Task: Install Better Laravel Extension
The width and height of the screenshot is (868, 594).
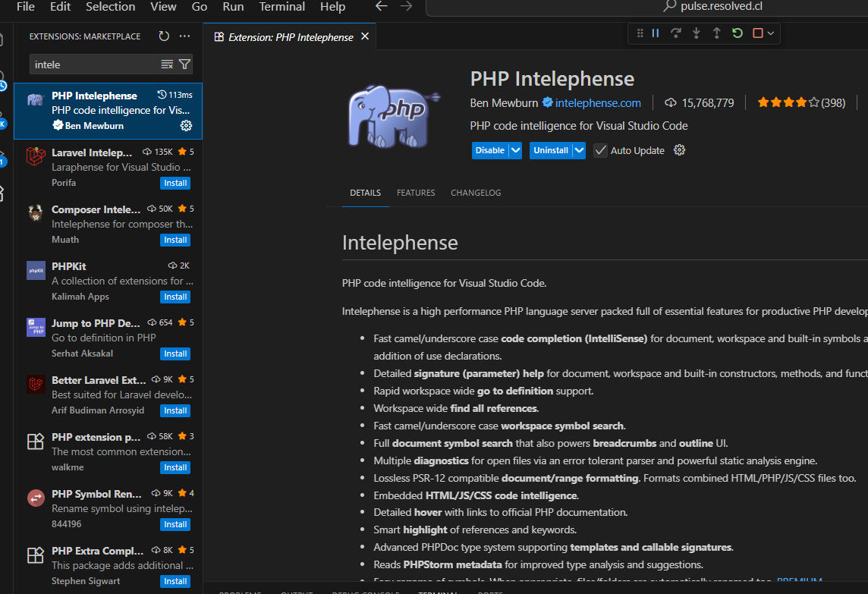Action: pyautogui.click(x=175, y=410)
